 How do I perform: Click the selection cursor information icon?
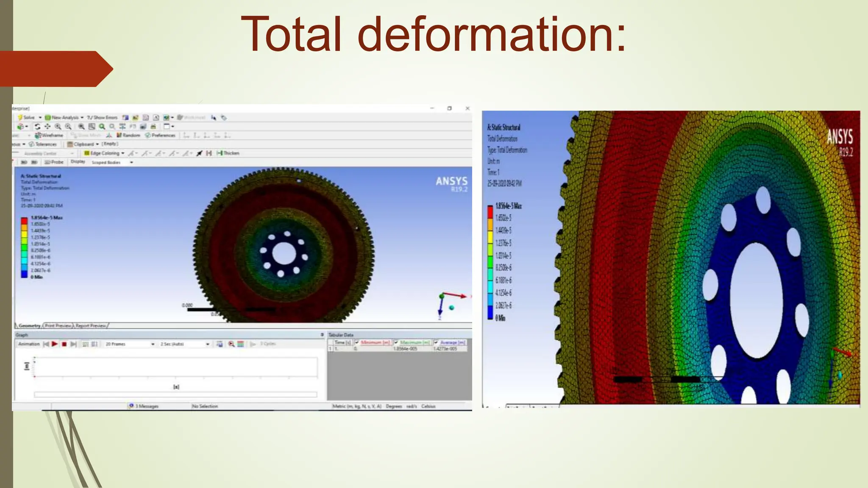(213, 117)
